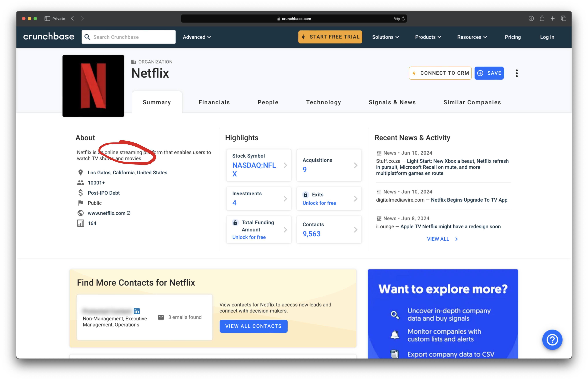Open Safari tab overview icon

point(564,19)
